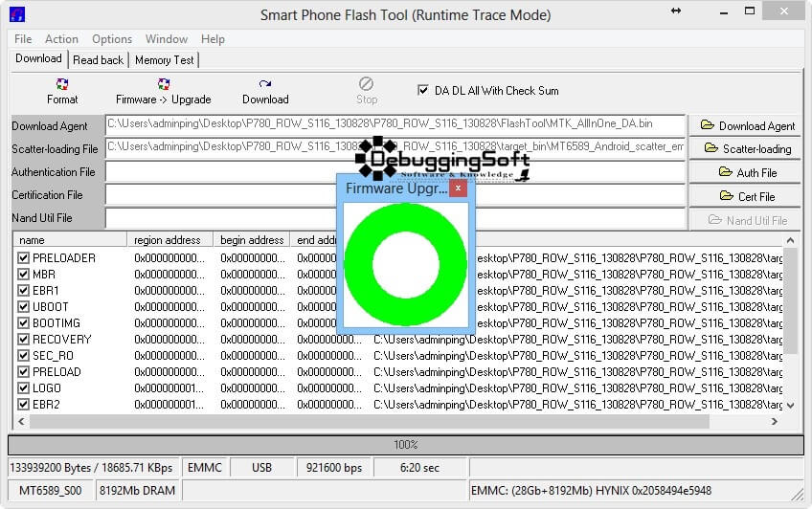
Task: Close the Firmware Upgrade popup
Action: click(458, 188)
